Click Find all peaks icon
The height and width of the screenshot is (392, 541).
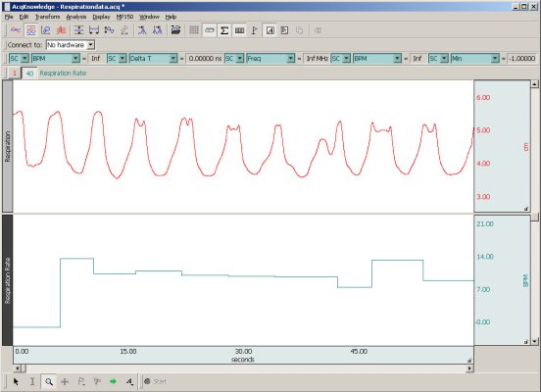pos(158,30)
